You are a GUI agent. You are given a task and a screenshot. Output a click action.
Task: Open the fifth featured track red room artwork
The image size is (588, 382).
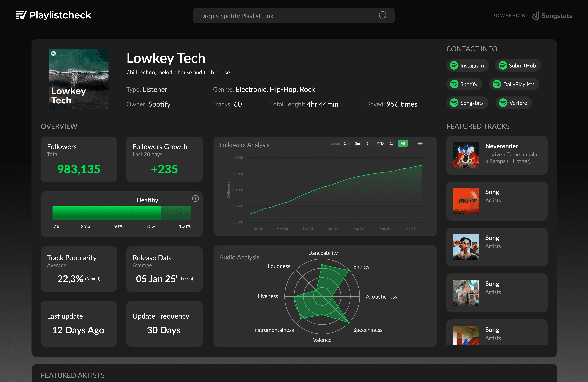point(466,335)
